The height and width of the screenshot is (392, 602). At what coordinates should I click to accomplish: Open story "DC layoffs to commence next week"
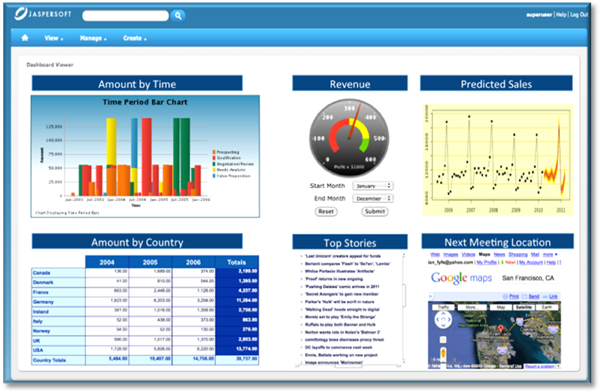tap(338, 347)
